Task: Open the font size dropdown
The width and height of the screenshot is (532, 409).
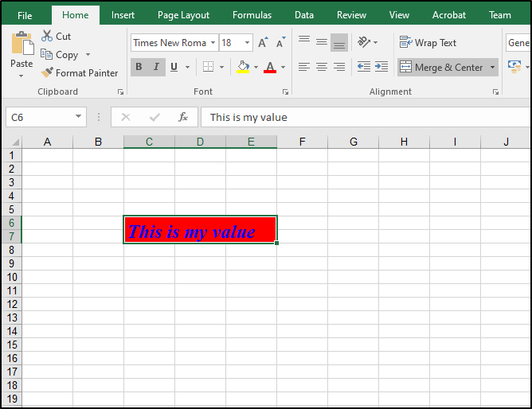Action: (248, 43)
